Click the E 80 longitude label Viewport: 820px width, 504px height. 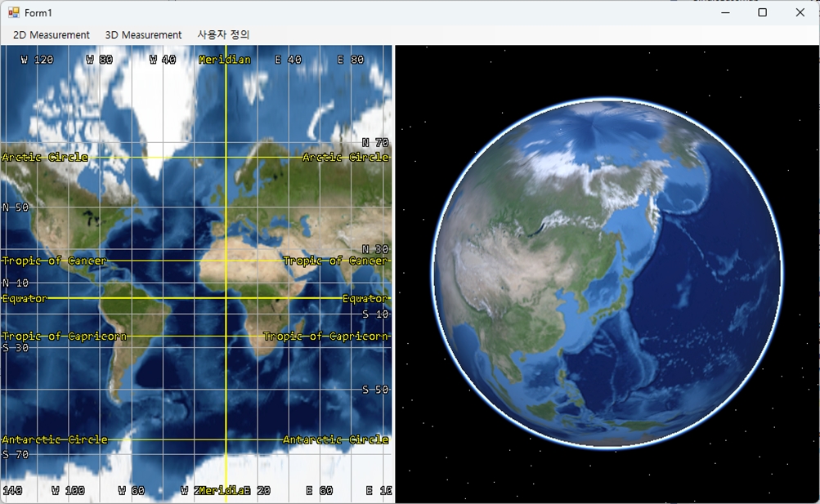[351, 60]
